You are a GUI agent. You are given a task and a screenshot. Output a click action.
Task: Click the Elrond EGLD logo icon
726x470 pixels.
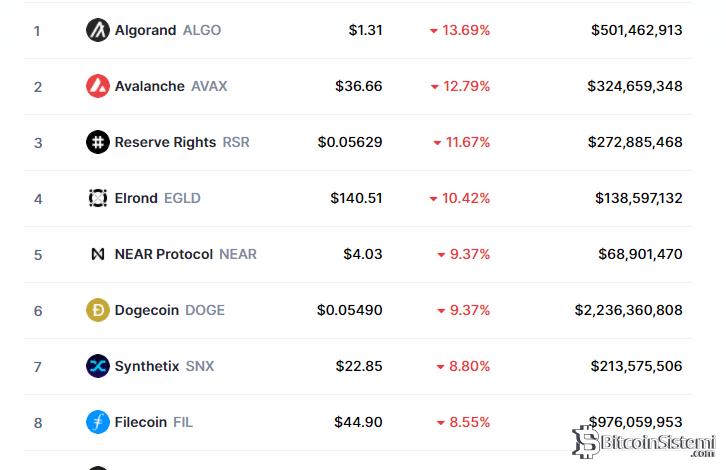[x=97, y=198]
